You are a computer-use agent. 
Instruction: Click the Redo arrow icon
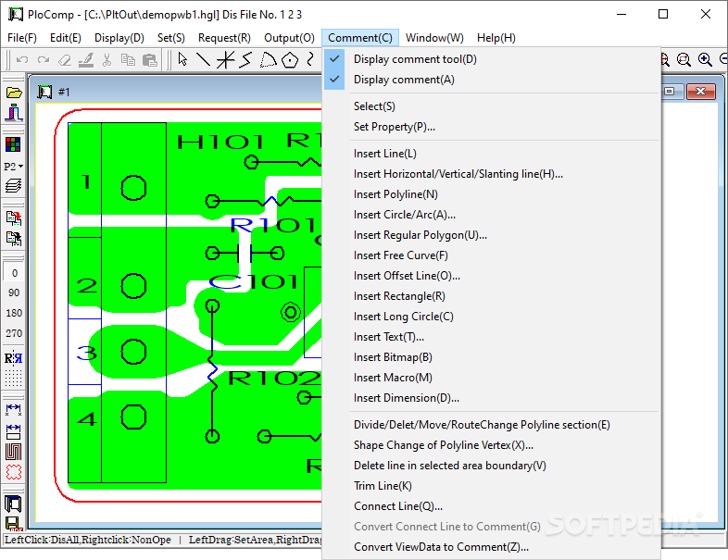(44, 60)
